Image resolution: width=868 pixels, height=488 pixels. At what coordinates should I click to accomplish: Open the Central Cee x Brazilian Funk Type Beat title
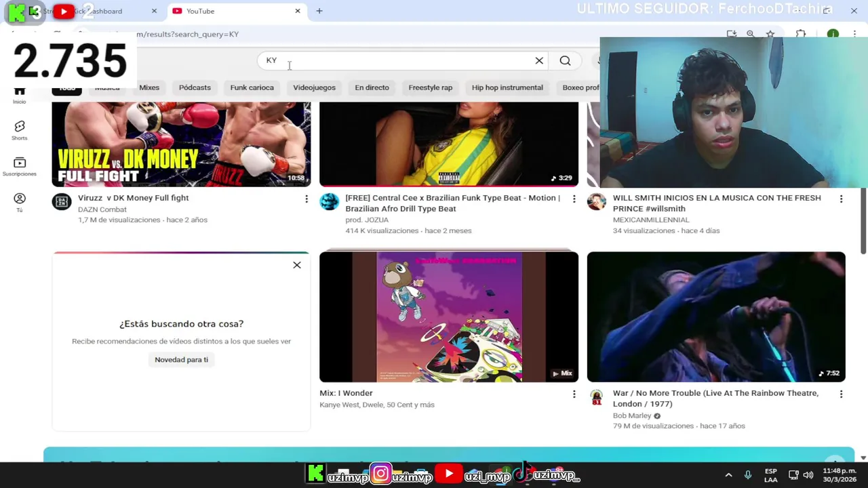coord(453,203)
